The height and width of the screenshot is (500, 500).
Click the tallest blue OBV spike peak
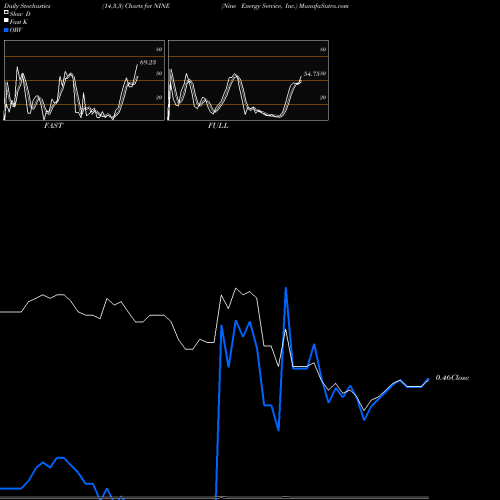tap(286, 288)
